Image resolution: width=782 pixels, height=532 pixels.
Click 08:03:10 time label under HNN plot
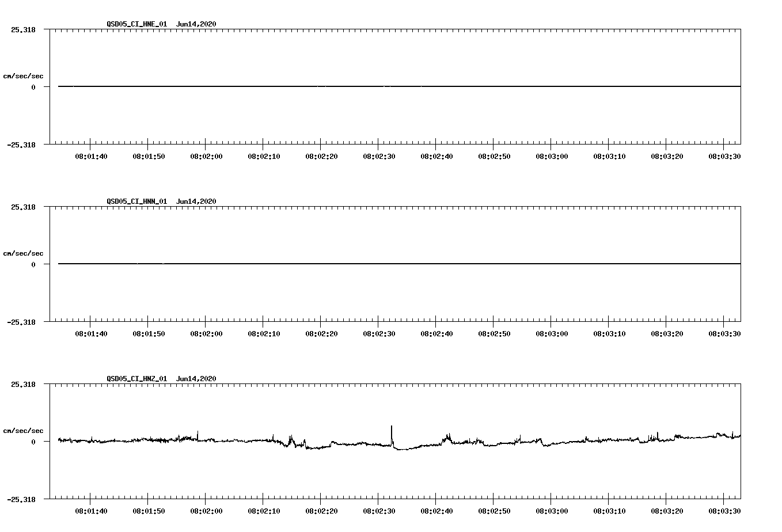[609, 333]
